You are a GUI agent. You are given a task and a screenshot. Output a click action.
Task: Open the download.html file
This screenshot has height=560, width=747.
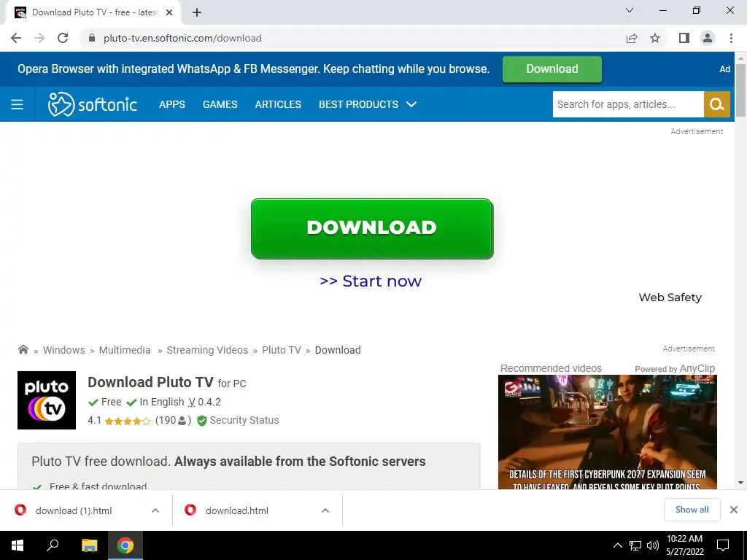coord(237,510)
